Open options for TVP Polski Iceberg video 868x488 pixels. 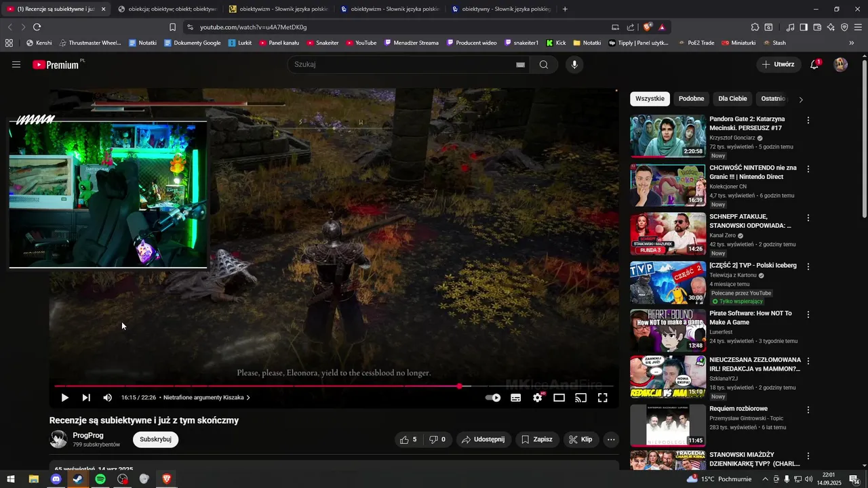click(808, 266)
